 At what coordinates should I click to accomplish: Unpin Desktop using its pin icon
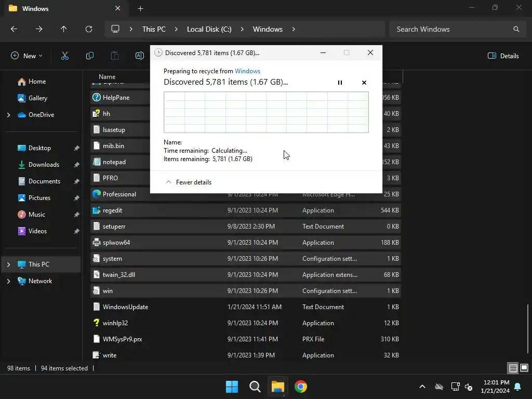point(77,148)
